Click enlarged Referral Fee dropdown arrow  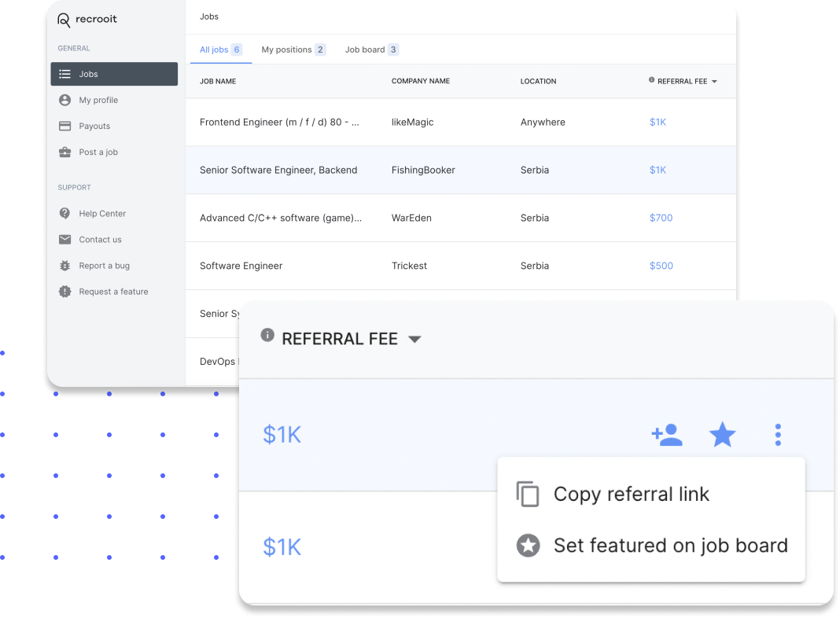click(x=414, y=340)
